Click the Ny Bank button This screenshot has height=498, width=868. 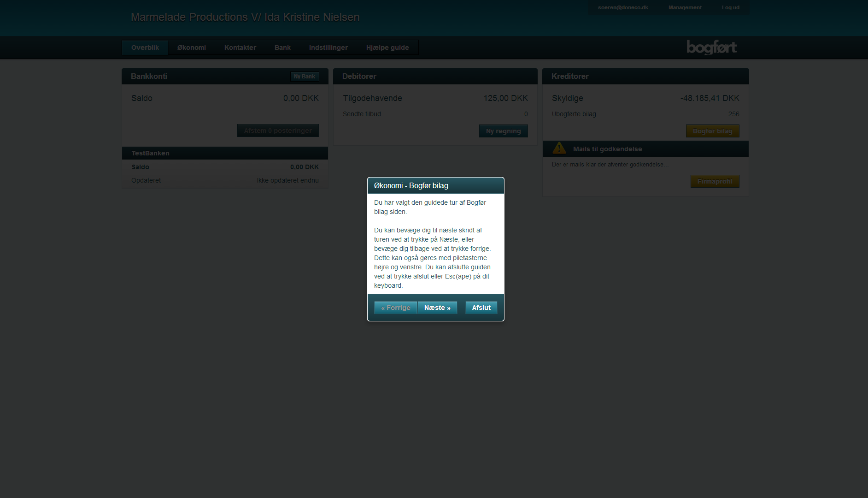click(x=305, y=77)
